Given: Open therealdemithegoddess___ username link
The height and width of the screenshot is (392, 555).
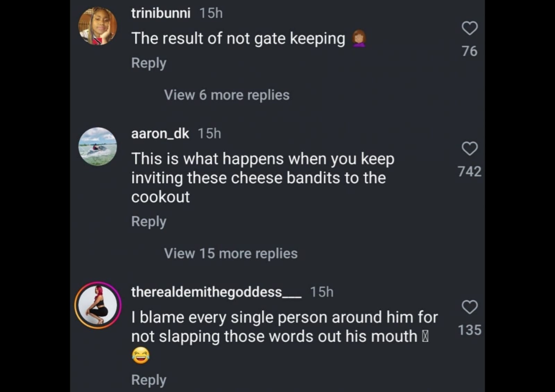Looking at the screenshot, I should click(x=216, y=292).
